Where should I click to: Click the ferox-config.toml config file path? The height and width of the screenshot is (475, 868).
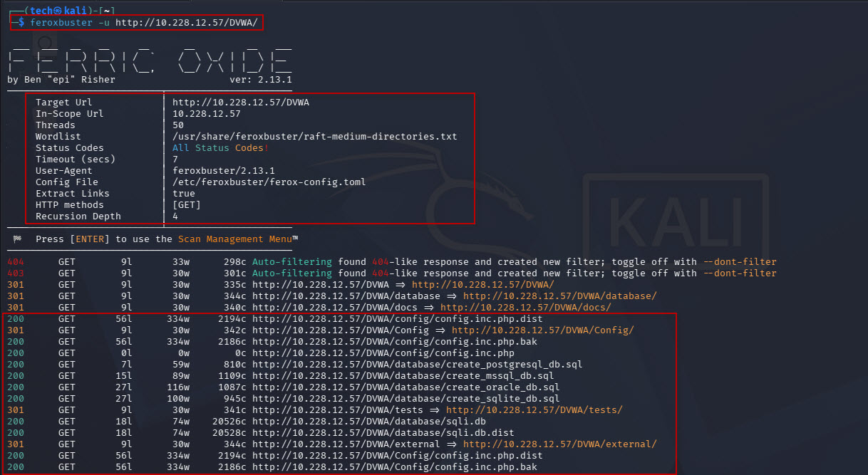point(269,182)
